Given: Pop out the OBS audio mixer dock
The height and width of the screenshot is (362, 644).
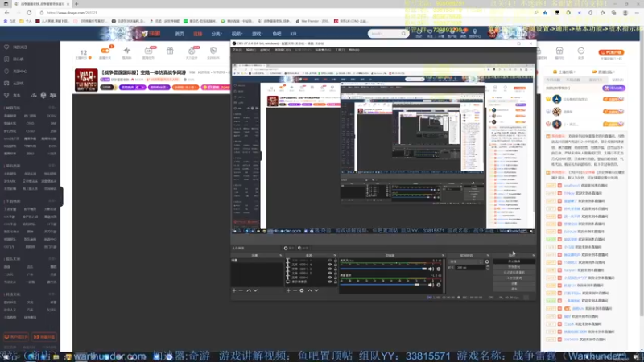Looking at the screenshot, I should click(443, 255).
